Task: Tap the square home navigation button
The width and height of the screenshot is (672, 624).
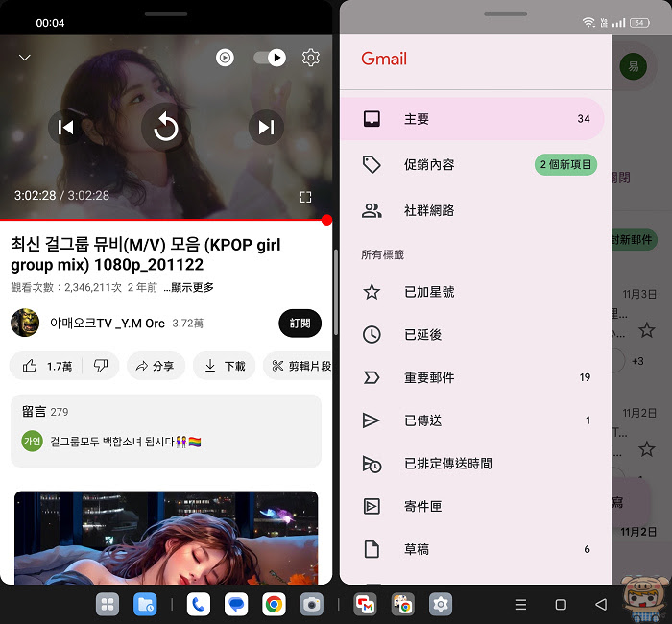Action: [x=561, y=604]
